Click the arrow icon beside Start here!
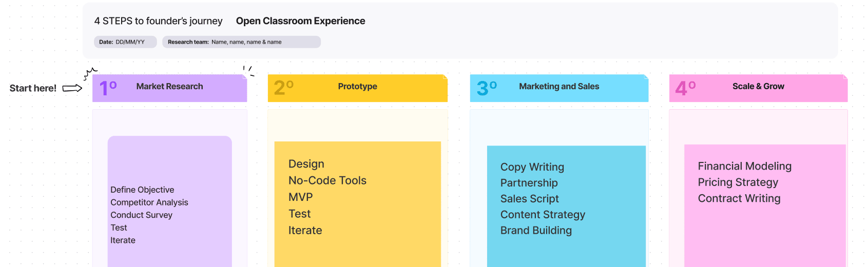Screen dimensions: 868x267 [72, 88]
